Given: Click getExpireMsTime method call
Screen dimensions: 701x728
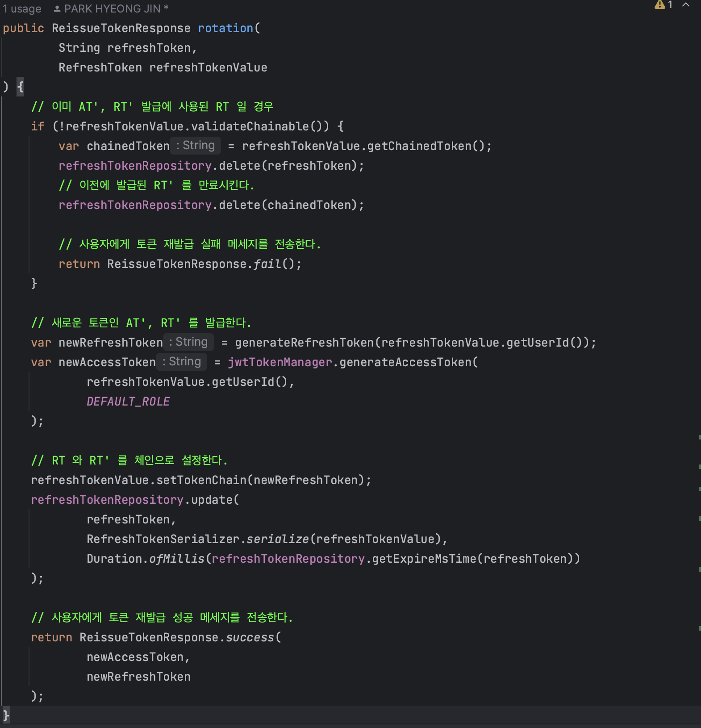Looking at the screenshot, I should [x=424, y=559].
